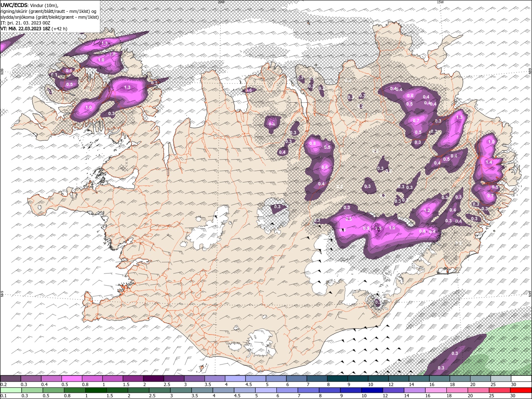The image size is (532, 399).
Task: Select the red bottom-row swatch after 30
Action: point(521,390)
